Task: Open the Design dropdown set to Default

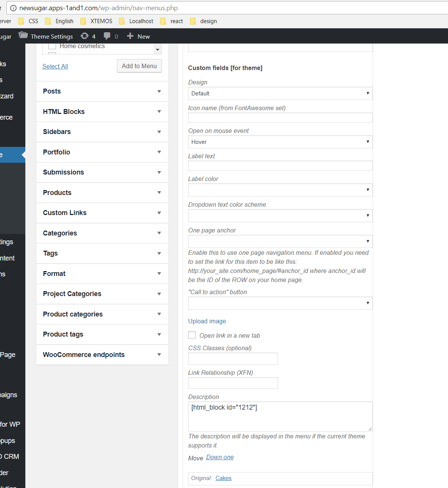Action: 280,94
